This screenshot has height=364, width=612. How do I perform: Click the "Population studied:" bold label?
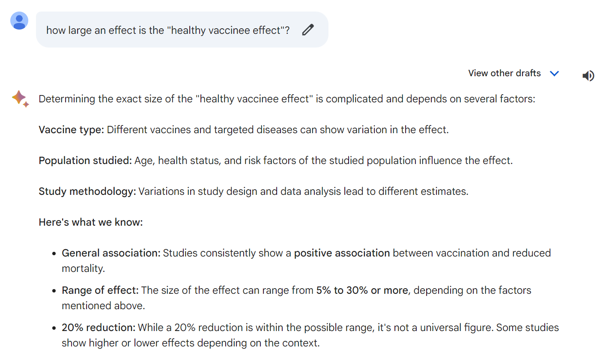click(85, 161)
